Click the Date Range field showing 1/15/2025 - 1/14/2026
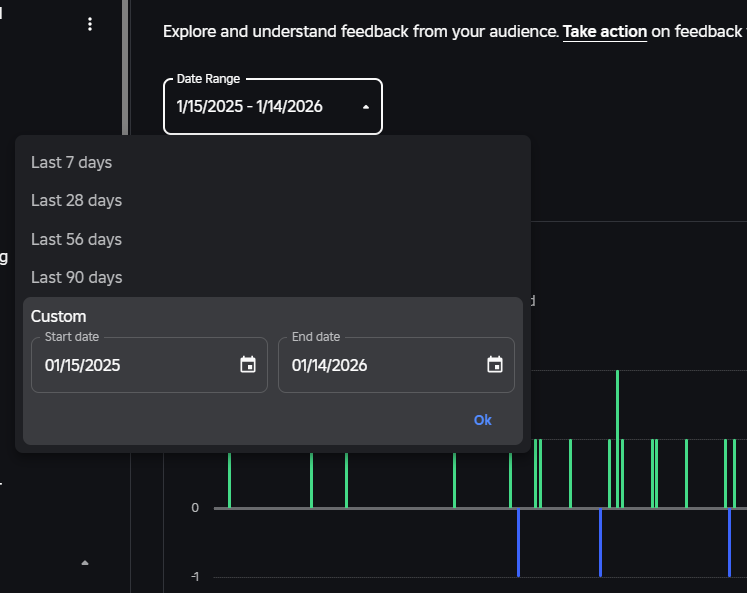The image size is (747, 593). (x=273, y=106)
